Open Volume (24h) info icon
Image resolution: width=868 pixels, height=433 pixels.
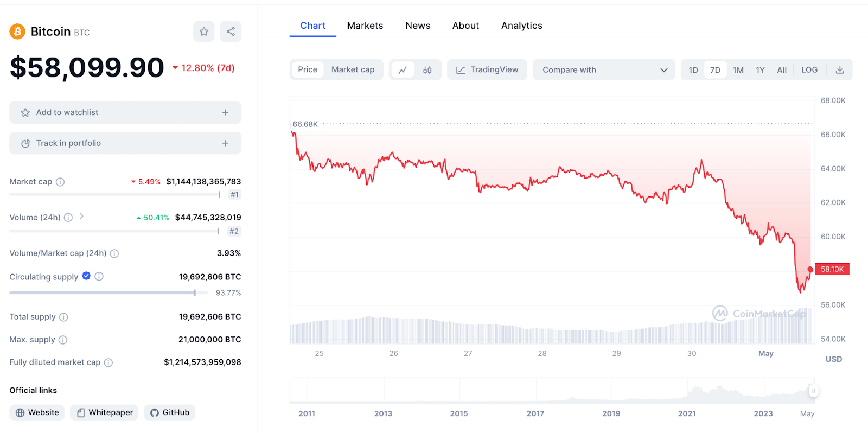tap(68, 218)
